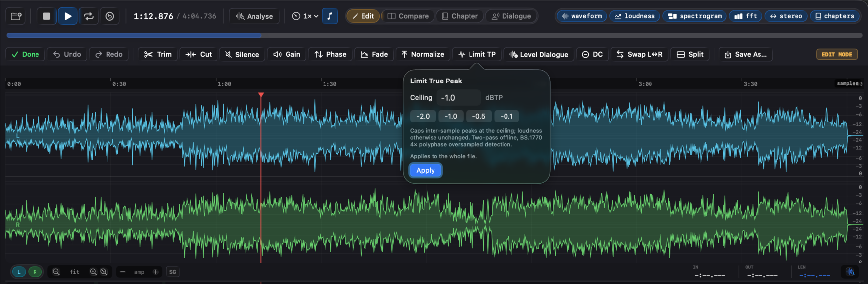Zoom in with the magnifier plus icon

pos(93,272)
